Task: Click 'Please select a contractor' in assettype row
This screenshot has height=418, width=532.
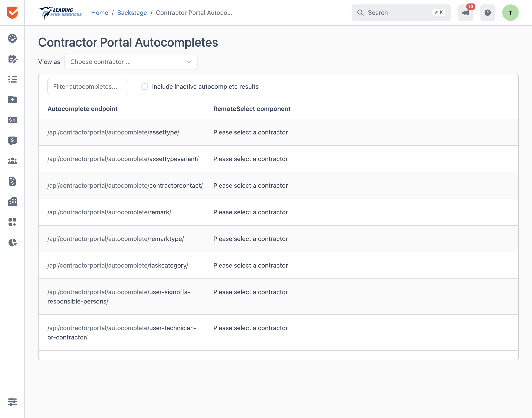Action: (250, 132)
